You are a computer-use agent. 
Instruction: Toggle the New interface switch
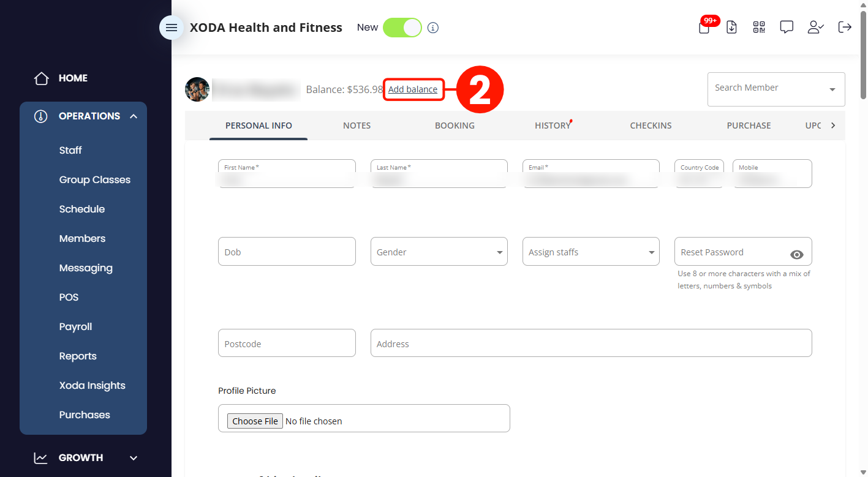click(402, 28)
